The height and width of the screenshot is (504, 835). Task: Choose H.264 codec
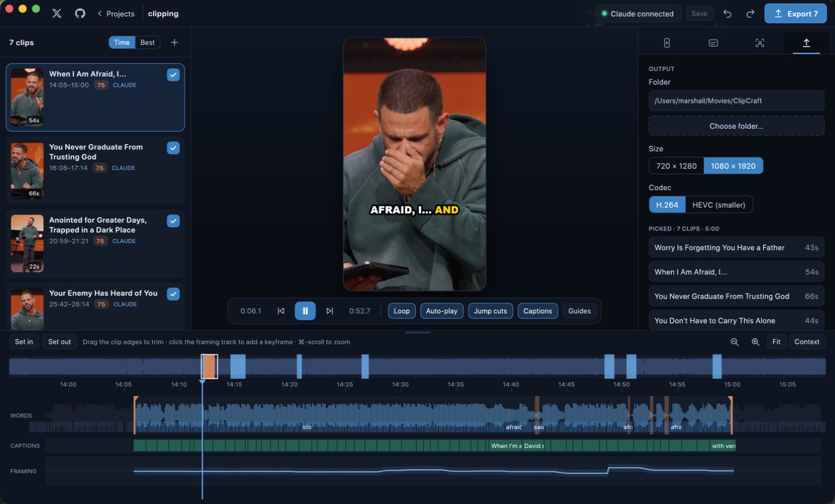[x=667, y=205]
